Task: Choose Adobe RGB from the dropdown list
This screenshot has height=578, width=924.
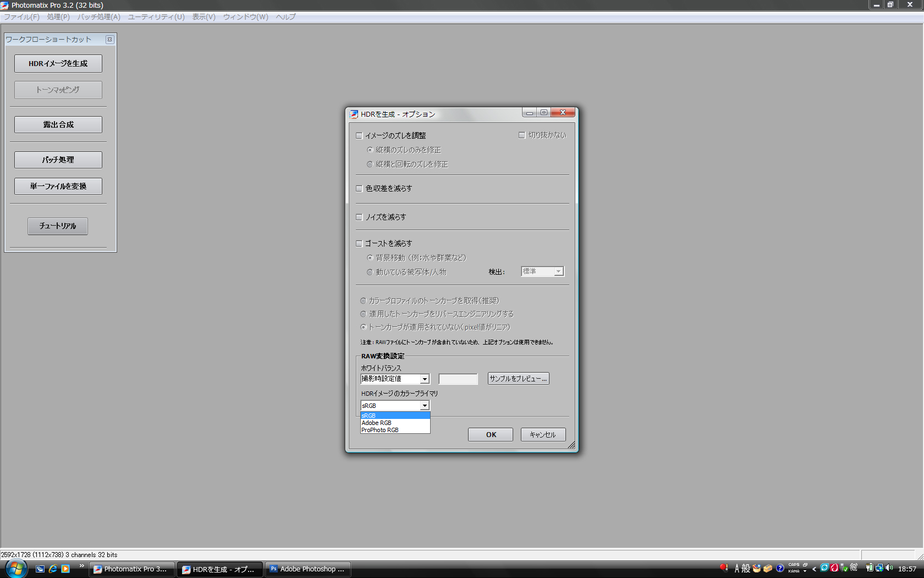Action: [395, 423]
